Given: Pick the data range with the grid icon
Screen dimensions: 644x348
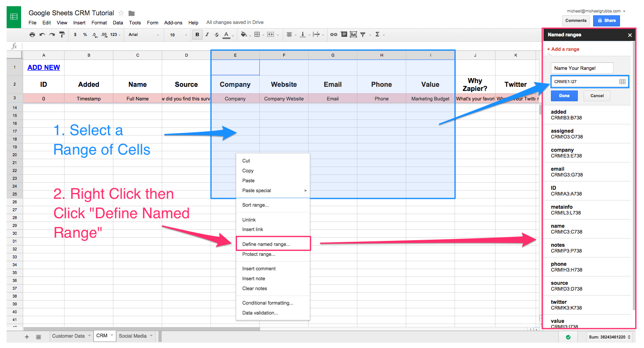Looking at the screenshot, I should [622, 81].
